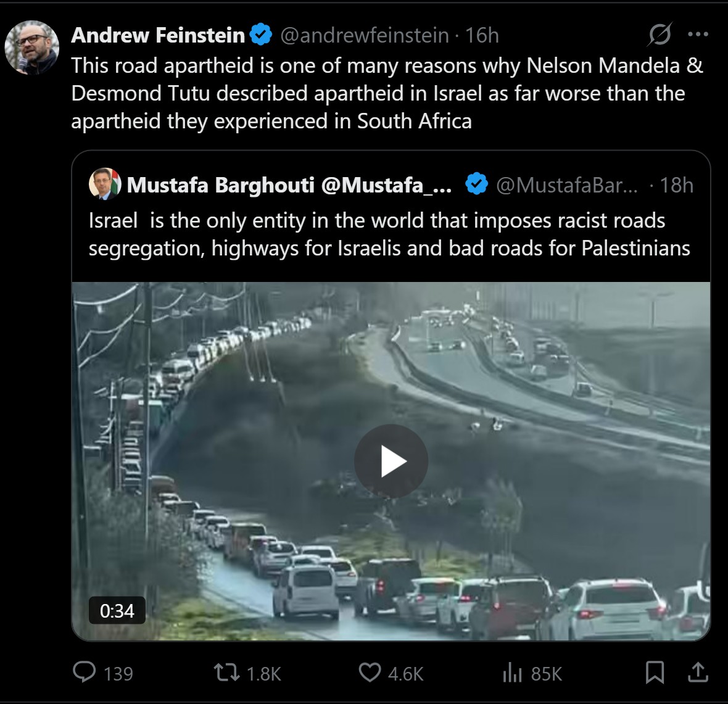Viewport: 728px width, 704px height.
Task: Open Mustafa Barghouti's avatar in quoted post
Action: pyautogui.click(x=105, y=184)
